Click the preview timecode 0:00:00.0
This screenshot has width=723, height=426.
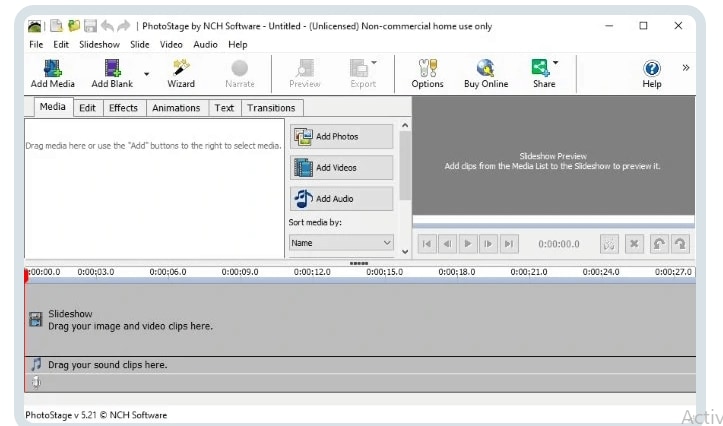[558, 244]
